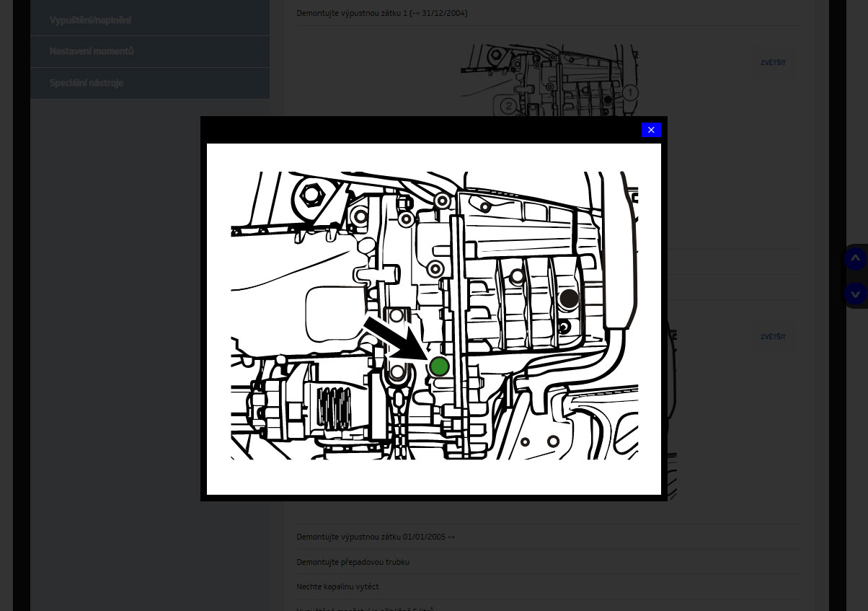Screen dimensions: 868x611
Task: Open Speciální nástroje sidebar item
Action: coord(150,83)
